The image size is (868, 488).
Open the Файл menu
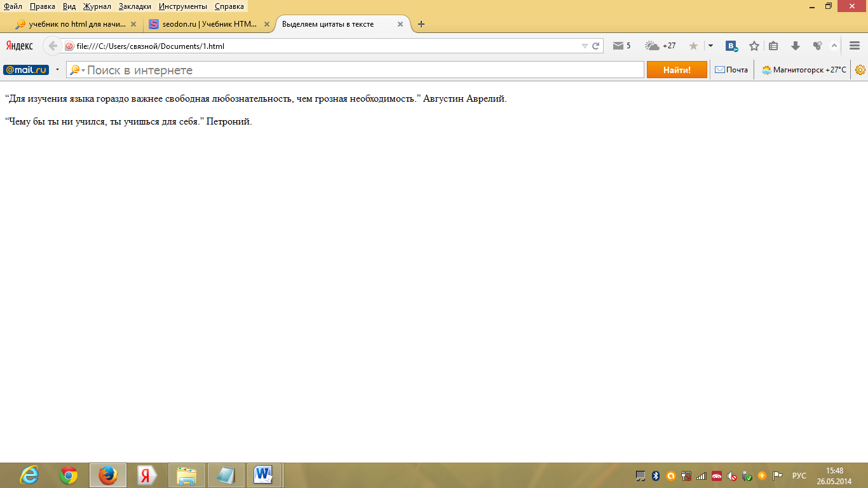click(13, 6)
